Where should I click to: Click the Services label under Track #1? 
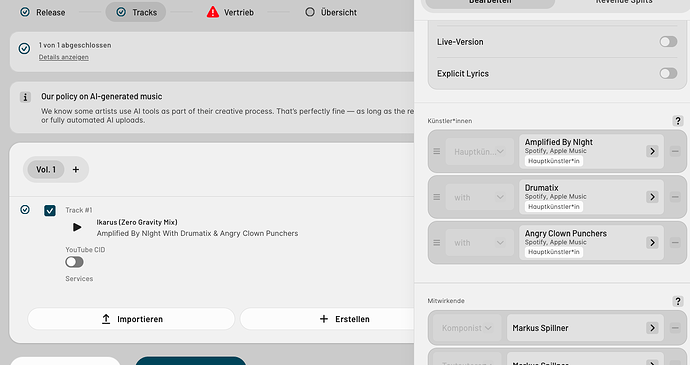pos(79,279)
